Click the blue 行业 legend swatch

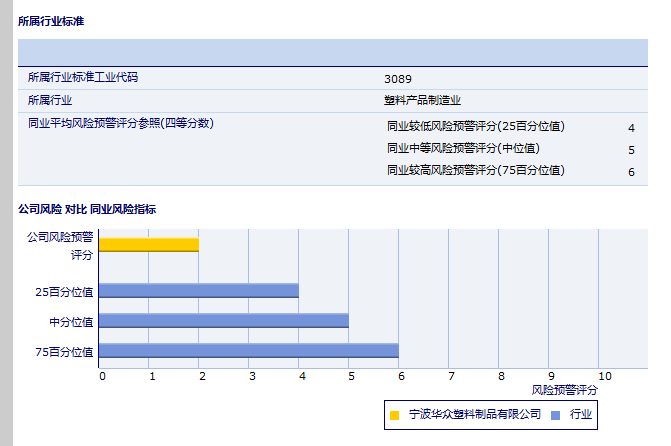(556, 414)
